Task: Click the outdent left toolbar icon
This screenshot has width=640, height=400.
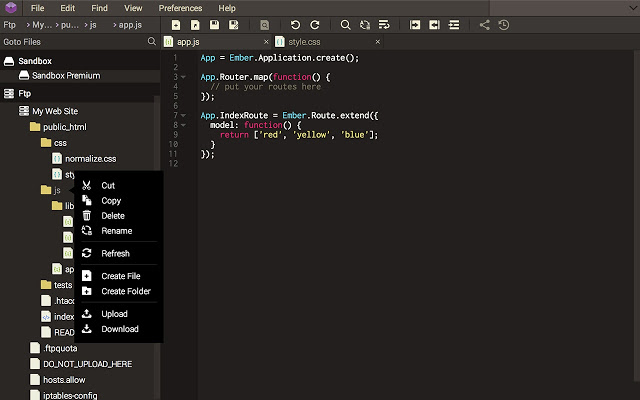Action: (x=434, y=25)
